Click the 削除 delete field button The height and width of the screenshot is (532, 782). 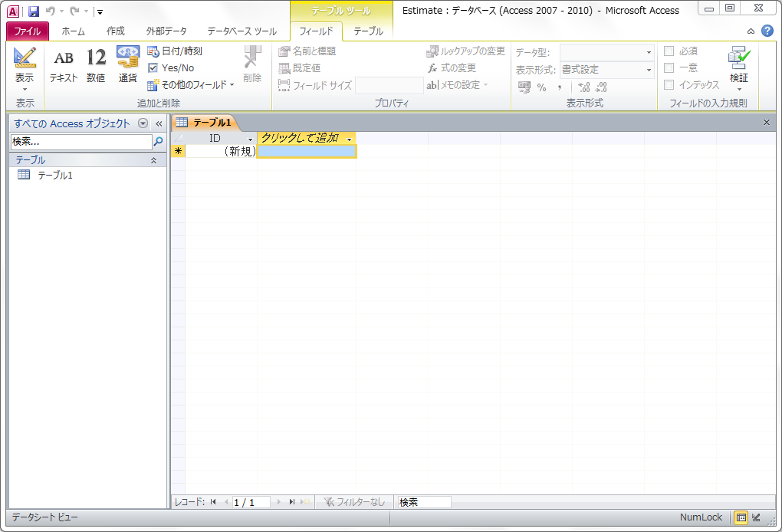[x=252, y=65]
